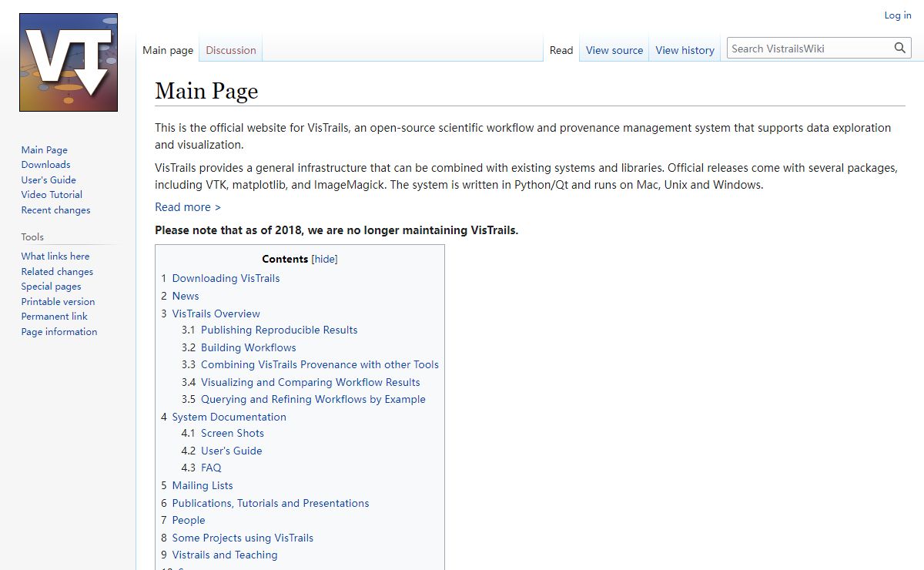The height and width of the screenshot is (570, 924).
Task: Click the VisTrails VT logo image
Action: (x=69, y=62)
